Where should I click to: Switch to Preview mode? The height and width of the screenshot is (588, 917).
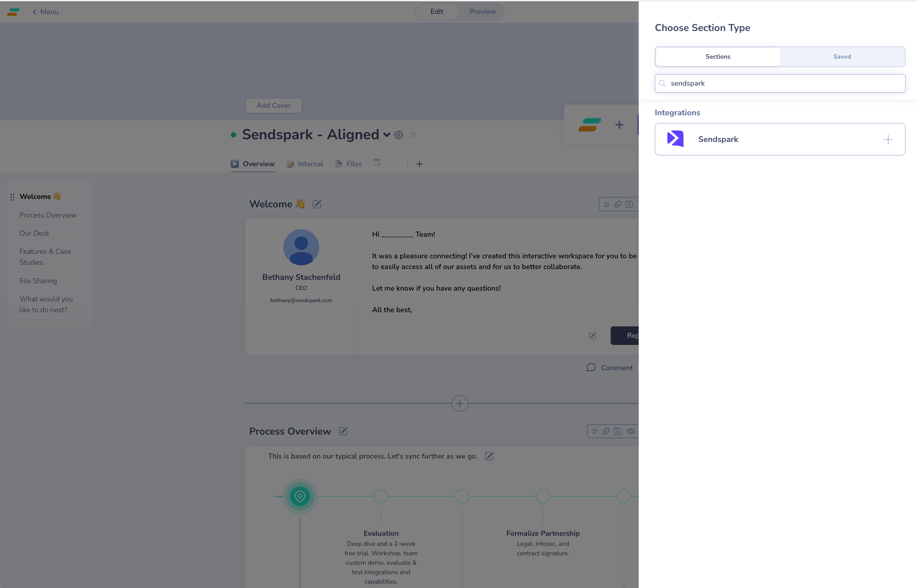[482, 11]
